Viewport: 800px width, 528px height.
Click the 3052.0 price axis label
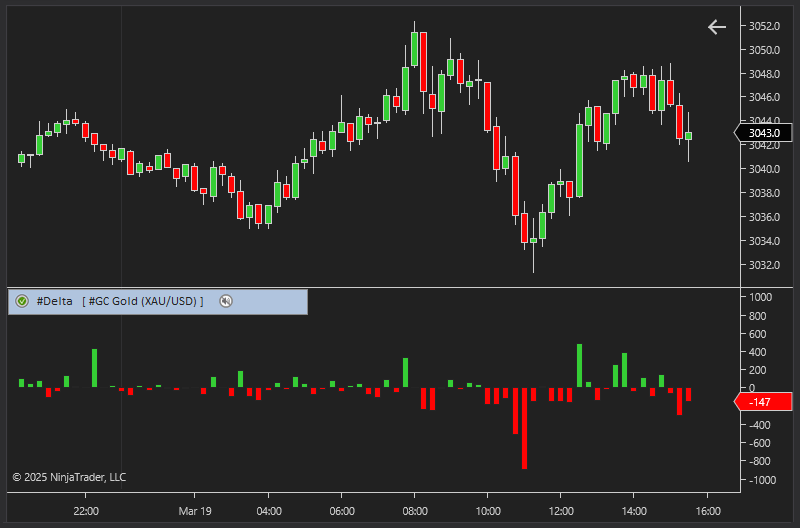click(764, 26)
